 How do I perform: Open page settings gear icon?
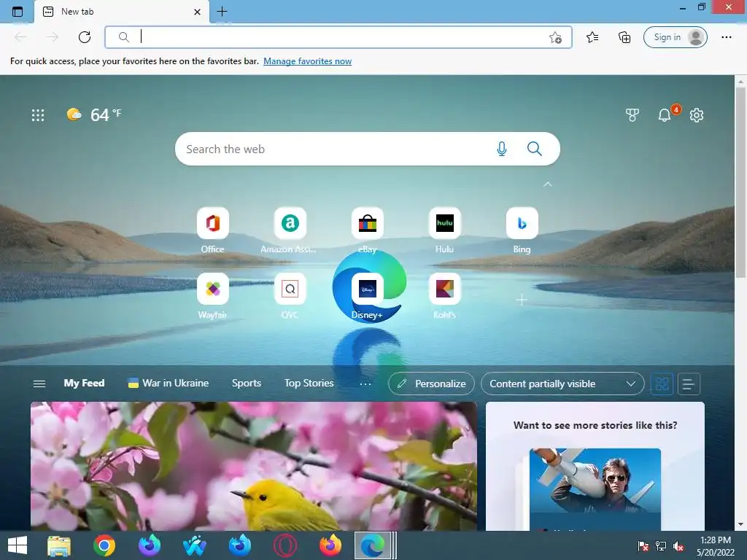pyautogui.click(x=697, y=114)
